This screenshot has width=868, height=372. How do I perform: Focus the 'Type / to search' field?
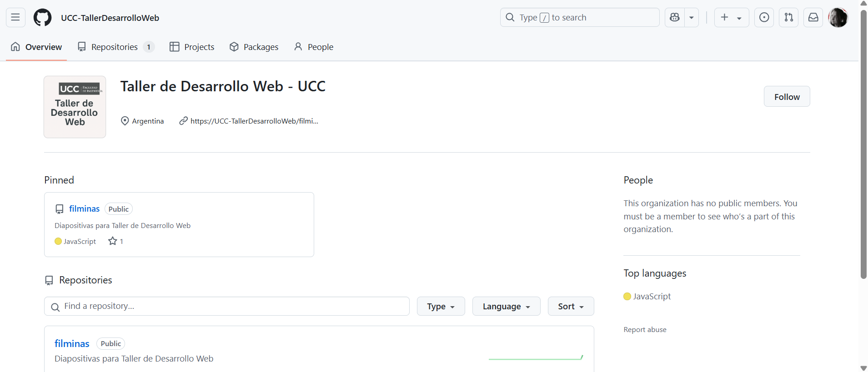[580, 18]
